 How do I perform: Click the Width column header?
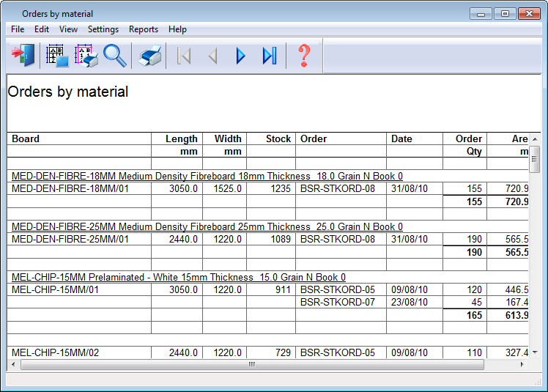(228, 138)
